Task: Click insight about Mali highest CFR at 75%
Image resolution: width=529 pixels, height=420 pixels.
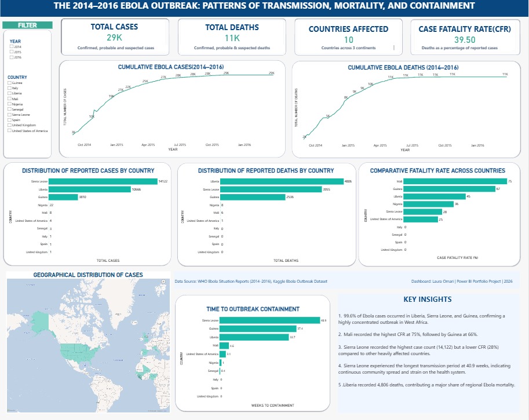Action: [x=408, y=335]
